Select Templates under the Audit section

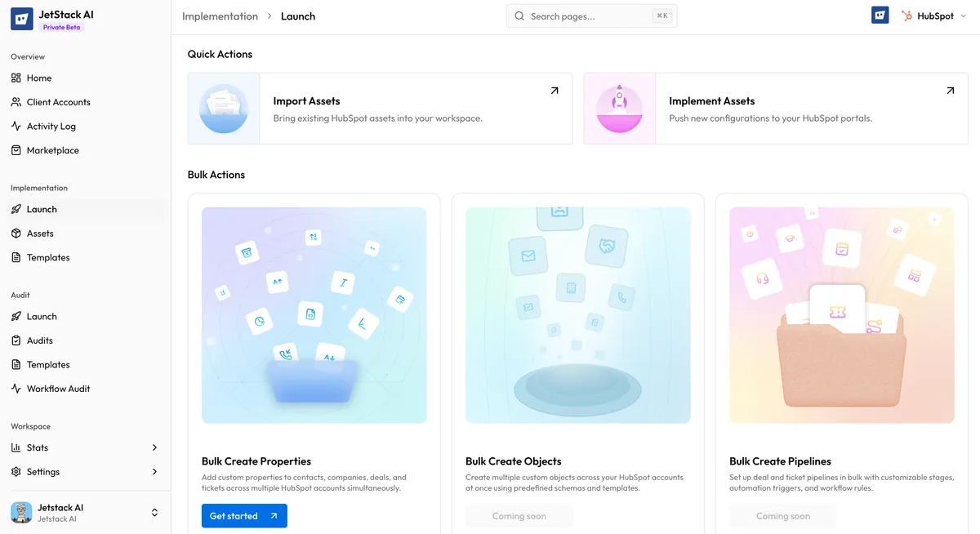pos(47,364)
